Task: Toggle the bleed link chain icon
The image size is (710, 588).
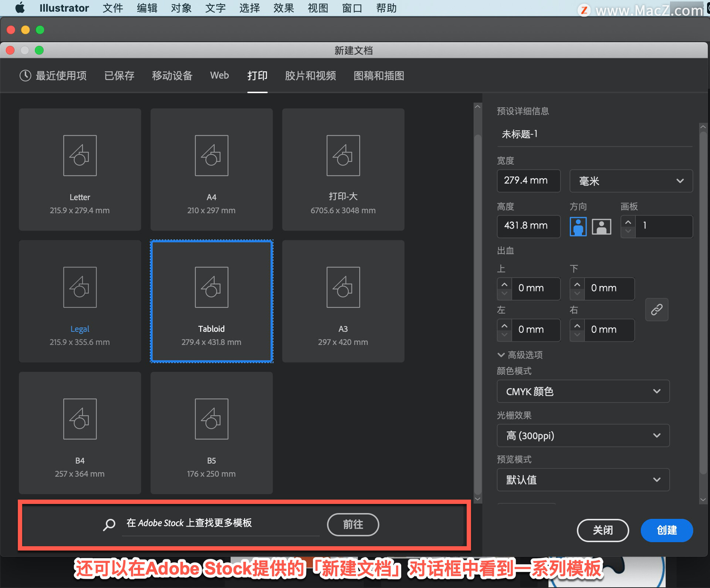Action: tap(656, 309)
